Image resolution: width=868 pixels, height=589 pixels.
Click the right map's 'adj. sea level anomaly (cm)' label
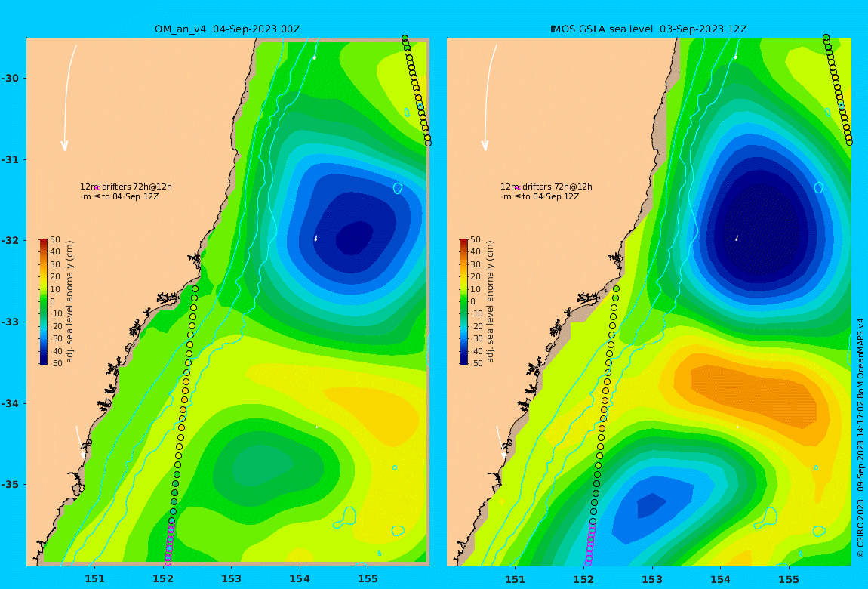click(491, 302)
